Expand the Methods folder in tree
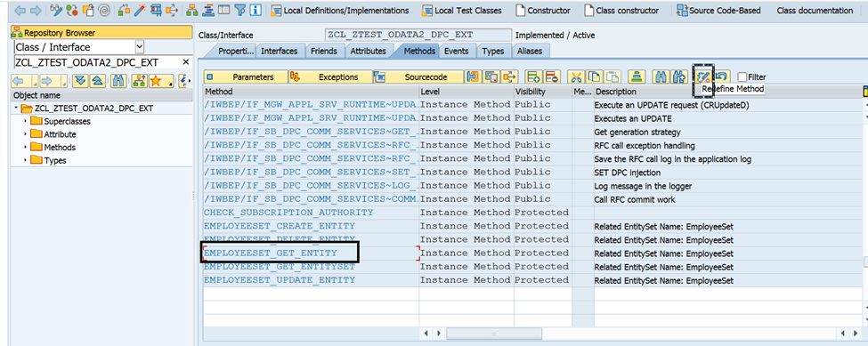The height and width of the screenshot is (346, 868). 25,148
